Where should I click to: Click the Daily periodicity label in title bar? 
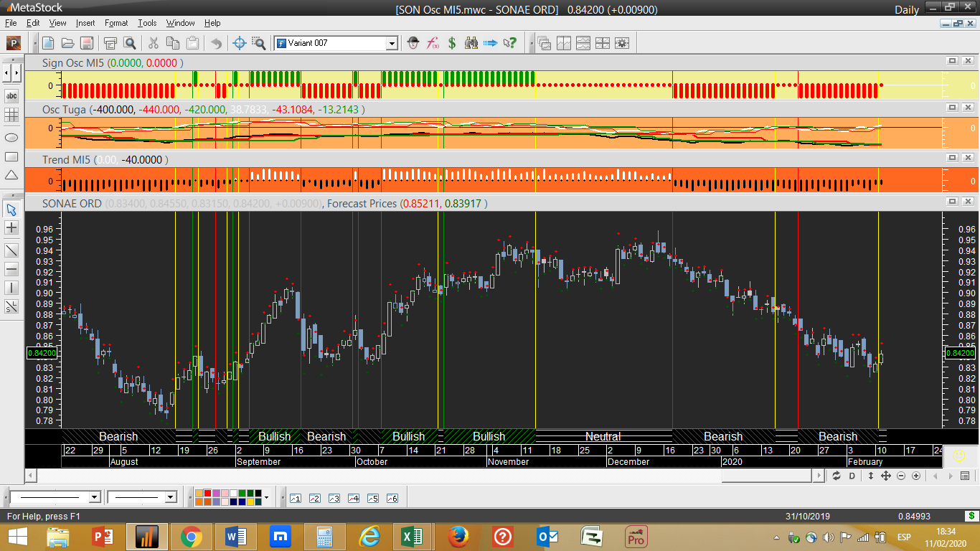[x=906, y=9]
